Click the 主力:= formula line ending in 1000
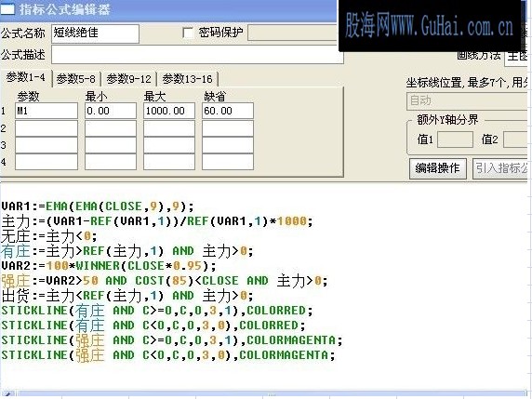The height and width of the screenshot is (399, 532). (x=157, y=221)
